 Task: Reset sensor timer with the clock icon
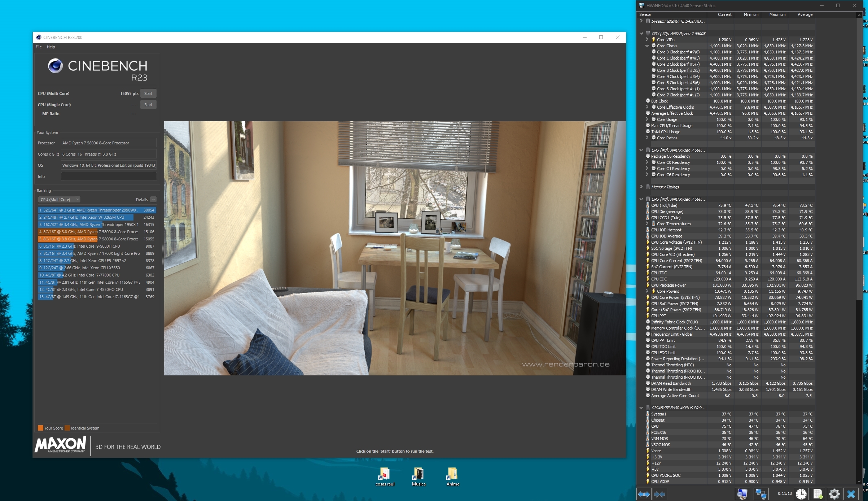click(x=801, y=494)
